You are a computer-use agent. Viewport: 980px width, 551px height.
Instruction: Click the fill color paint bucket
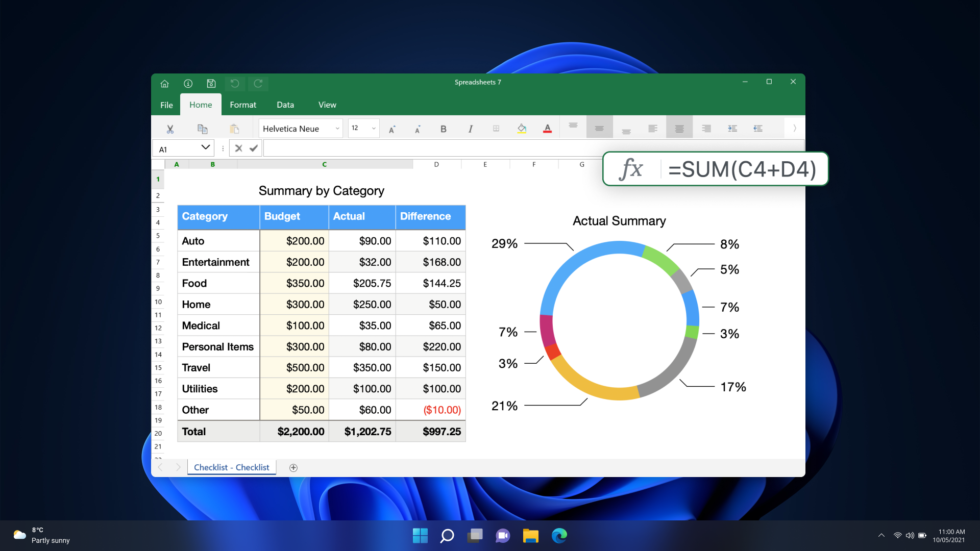pyautogui.click(x=521, y=129)
